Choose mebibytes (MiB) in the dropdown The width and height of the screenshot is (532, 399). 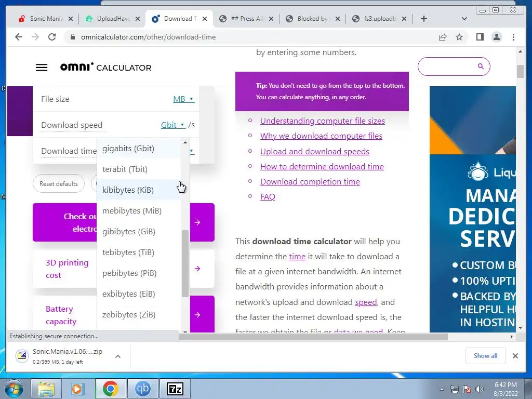coord(139,211)
